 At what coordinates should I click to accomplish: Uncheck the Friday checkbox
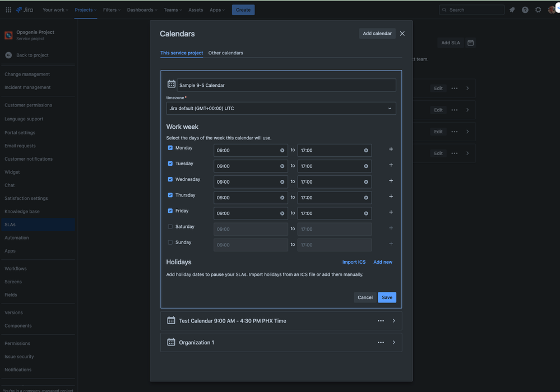click(x=170, y=211)
